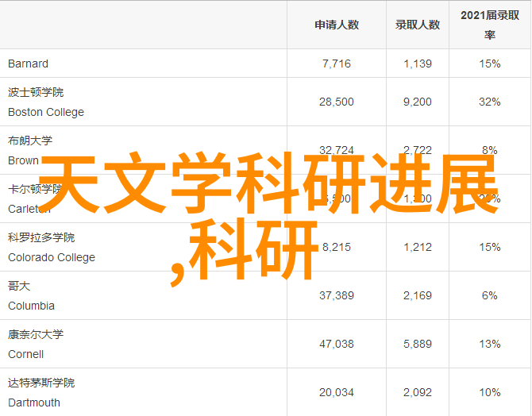Select the Barnard admission rate cell

click(490, 64)
